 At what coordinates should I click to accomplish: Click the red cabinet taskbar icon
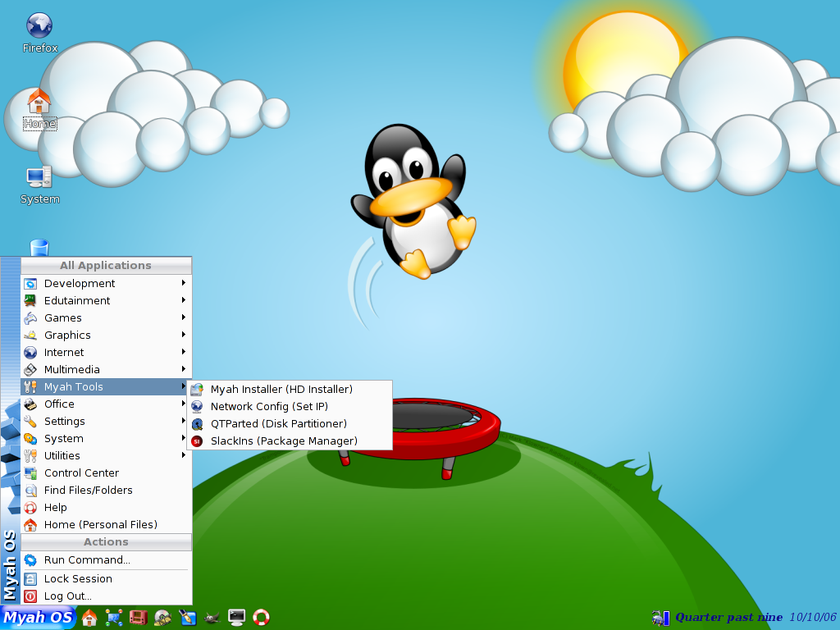coord(138,618)
